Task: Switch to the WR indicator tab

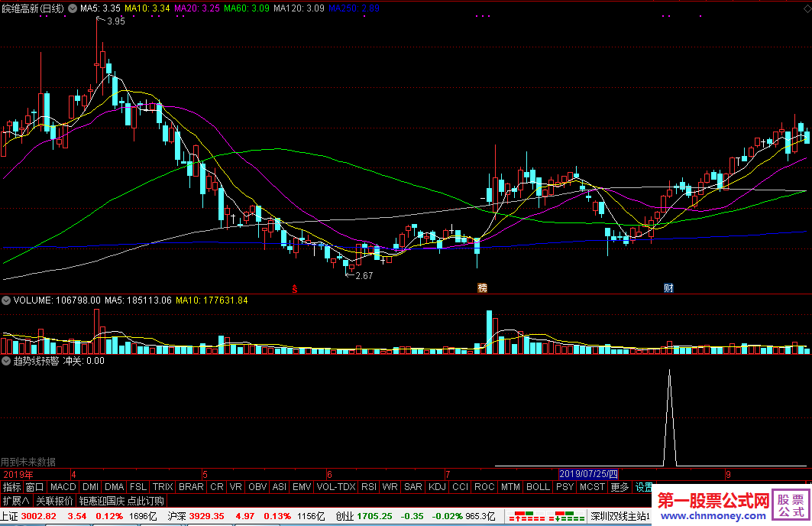Action: (390, 487)
